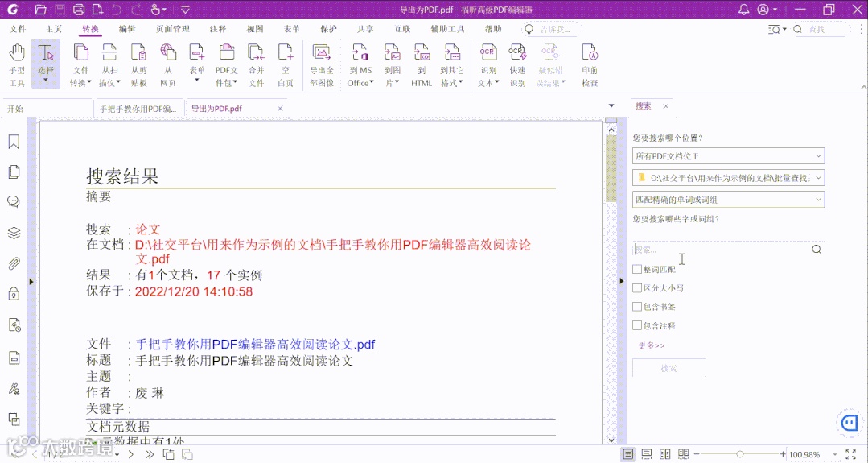Switch to Protect (保护) ribbon tab
868x463 pixels.
(x=328, y=29)
